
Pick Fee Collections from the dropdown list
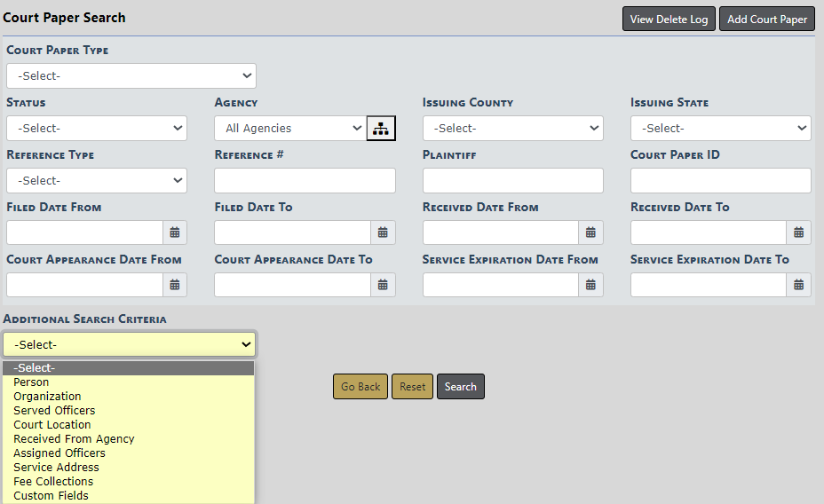click(53, 482)
